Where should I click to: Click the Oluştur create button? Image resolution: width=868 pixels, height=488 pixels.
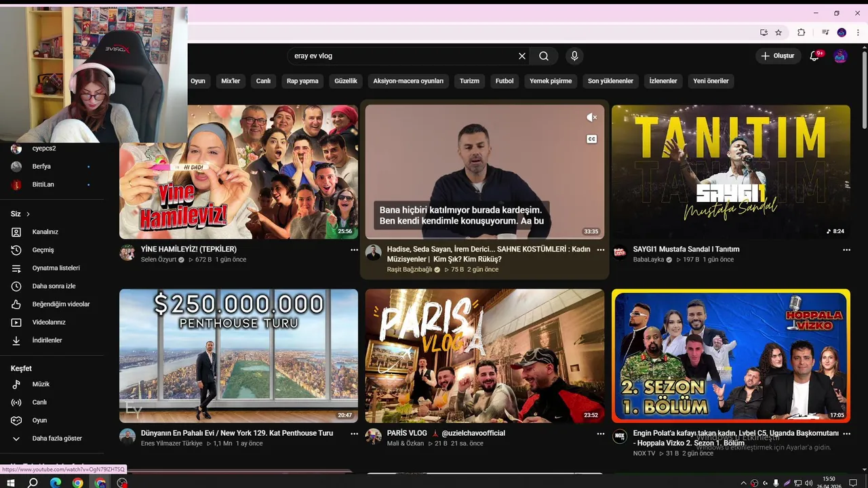click(x=778, y=56)
